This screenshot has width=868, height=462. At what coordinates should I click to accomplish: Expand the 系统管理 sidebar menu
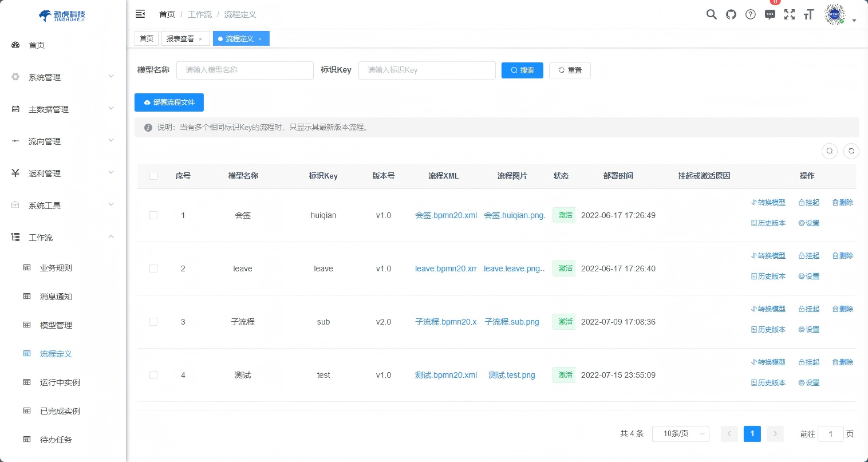coord(63,77)
